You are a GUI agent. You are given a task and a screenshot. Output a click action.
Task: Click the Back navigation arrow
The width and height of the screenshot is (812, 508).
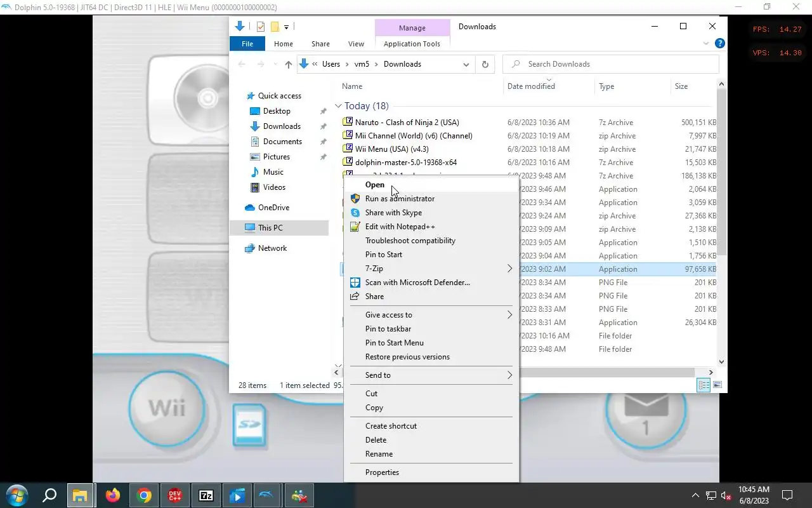242,64
